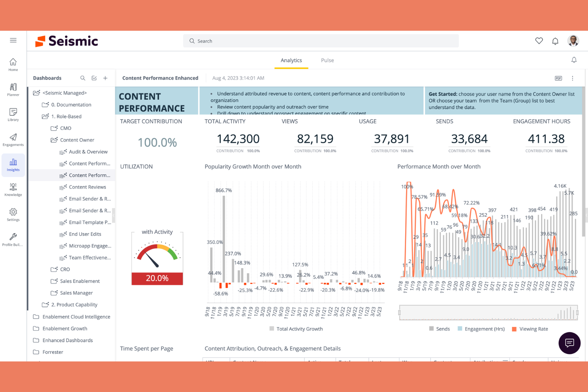Switch to the Analytics tab
The height and width of the screenshot is (392, 588).
click(x=291, y=60)
